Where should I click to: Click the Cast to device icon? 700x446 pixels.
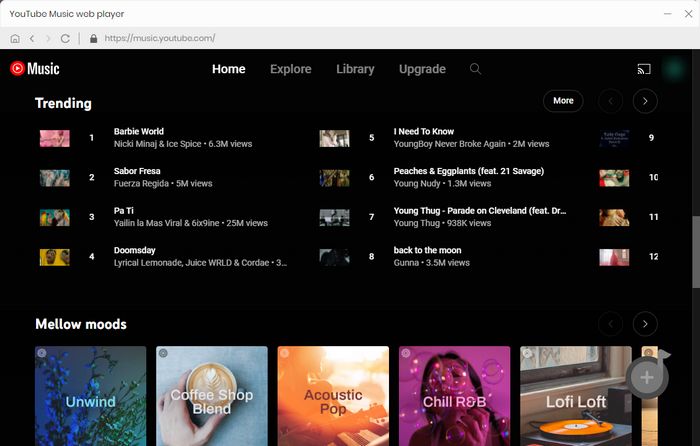pos(644,70)
